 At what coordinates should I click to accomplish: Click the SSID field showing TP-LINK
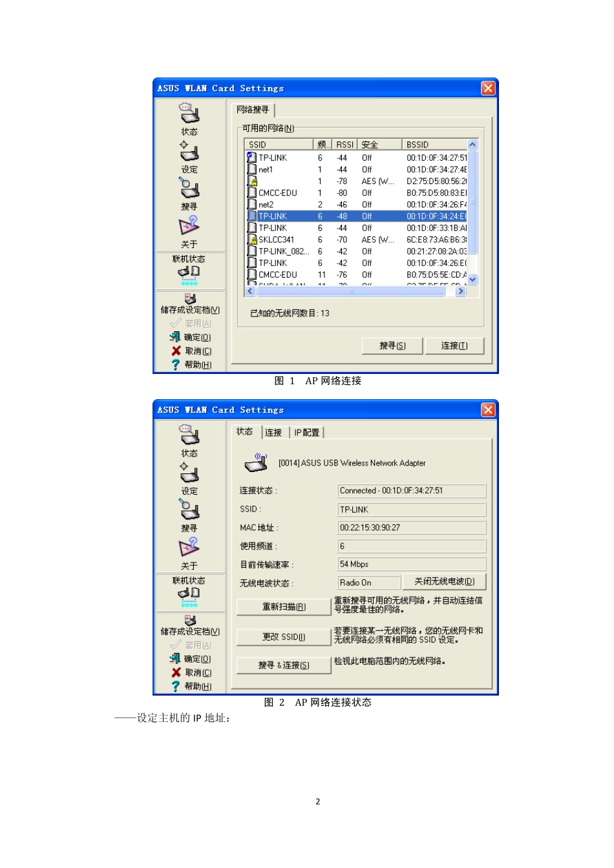[412, 510]
